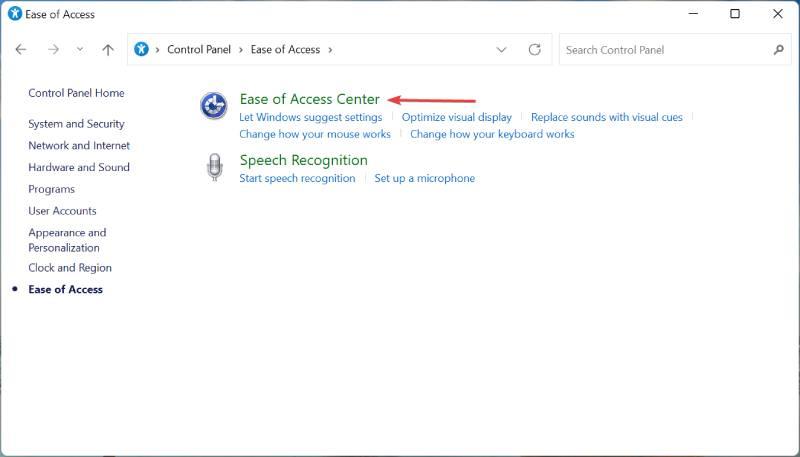
Task: Maximize the Ease of Access window
Action: click(735, 14)
